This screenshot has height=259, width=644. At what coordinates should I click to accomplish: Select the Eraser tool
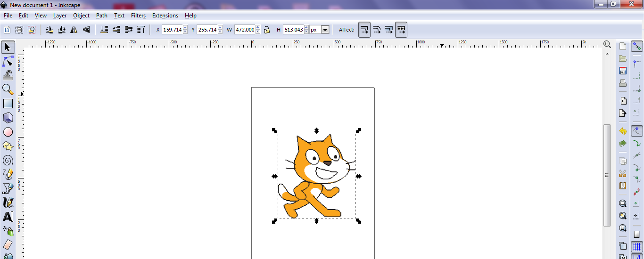point(8,245)
